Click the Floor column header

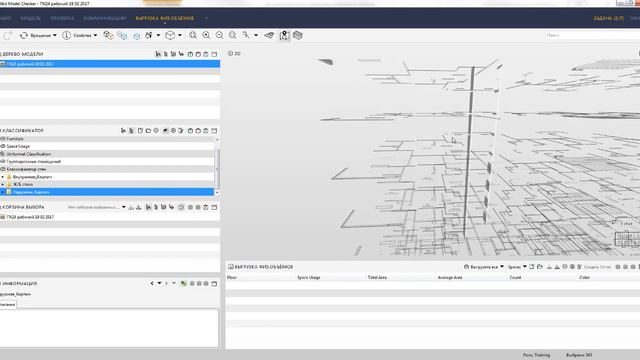(232, 278)
